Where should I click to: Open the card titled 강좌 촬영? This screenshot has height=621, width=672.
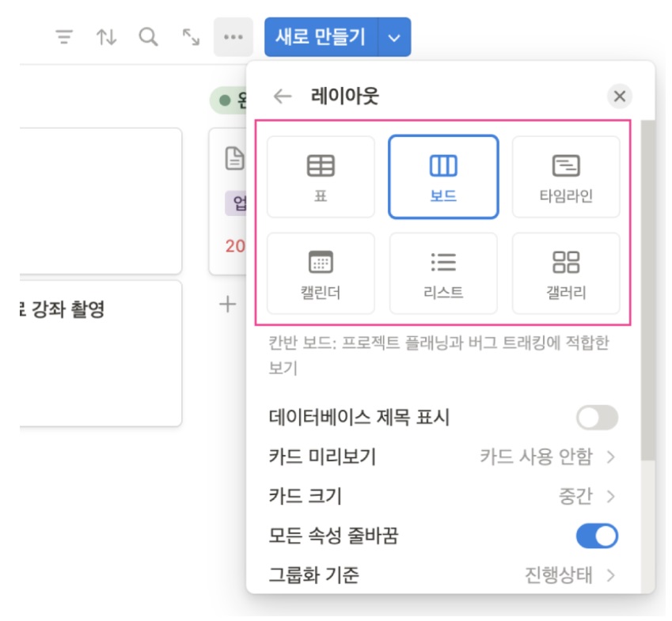coord(101,354)
